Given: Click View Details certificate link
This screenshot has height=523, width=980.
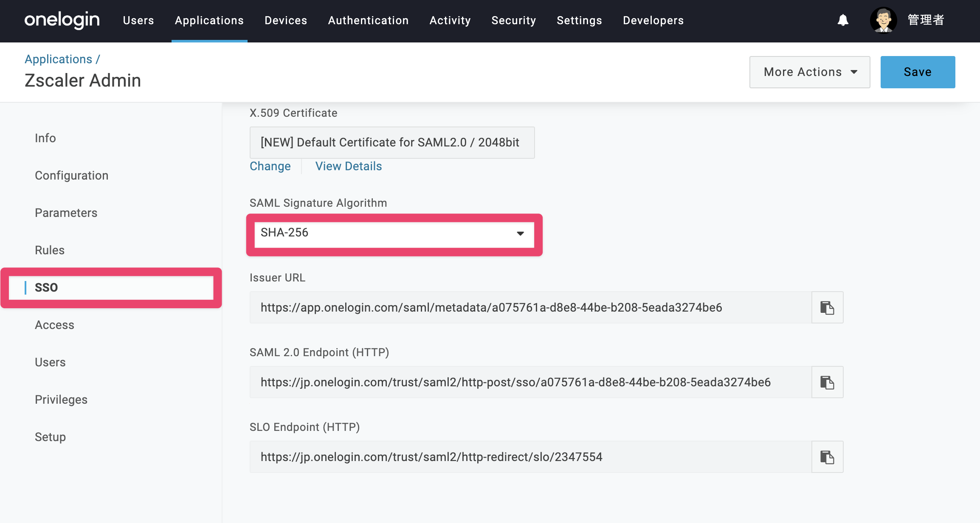Looking at the screenshot, I should [349, 166].
